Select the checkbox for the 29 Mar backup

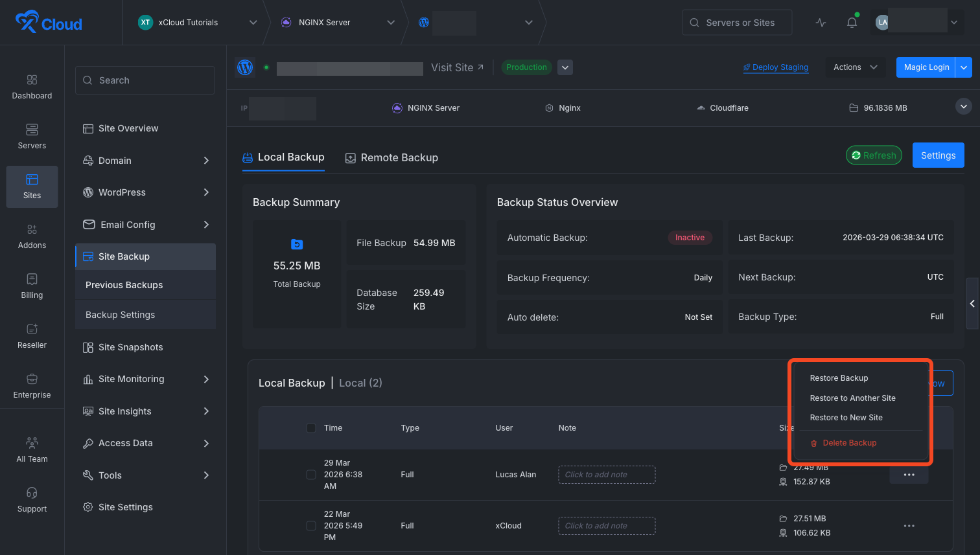310,474
